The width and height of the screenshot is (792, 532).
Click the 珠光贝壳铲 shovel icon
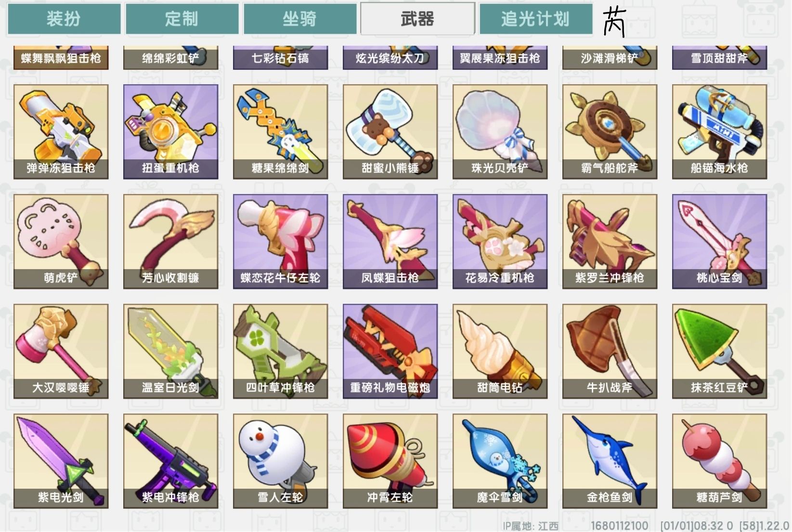click(500, 132)
